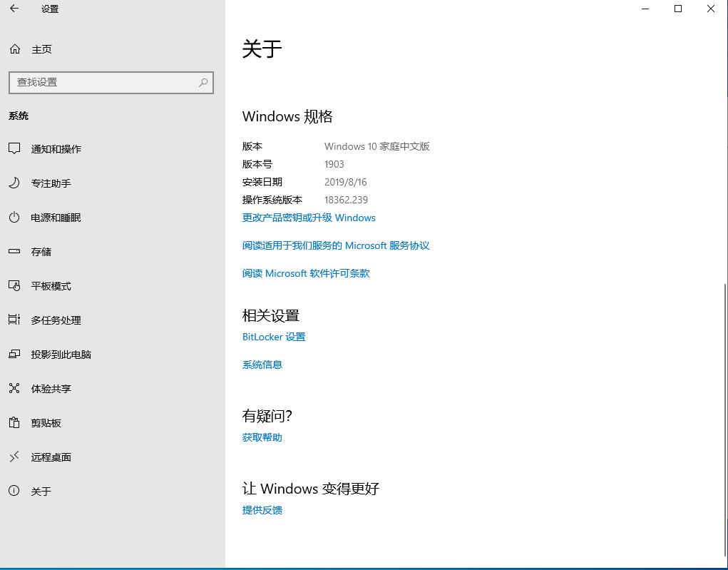Close the Settings window
Viewport: 728px width, 570px height.
pyautogui.click(x=711, y=9)
